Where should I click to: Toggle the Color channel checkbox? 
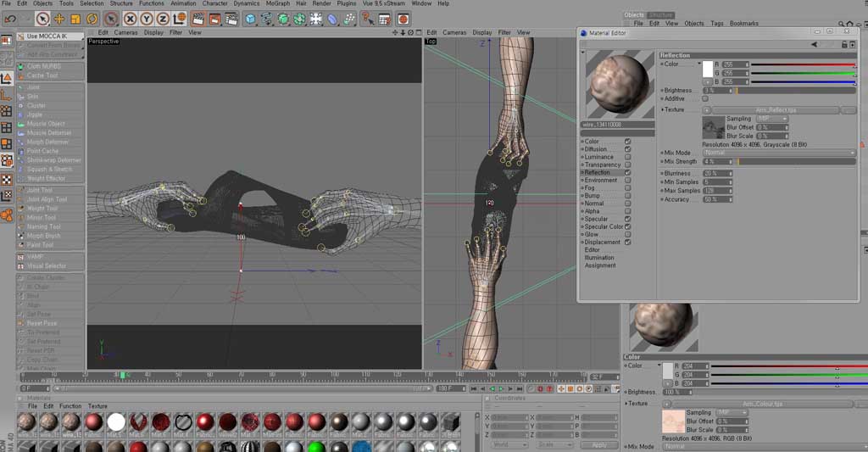pyautogui.click(x=628, y=142)
